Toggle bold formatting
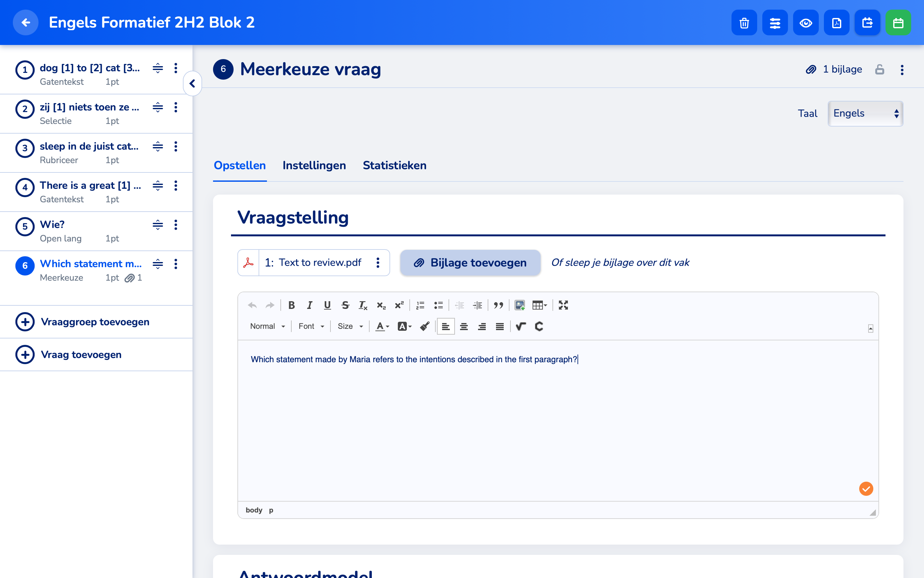Screen dimensions: 924x578 [292, 305]
